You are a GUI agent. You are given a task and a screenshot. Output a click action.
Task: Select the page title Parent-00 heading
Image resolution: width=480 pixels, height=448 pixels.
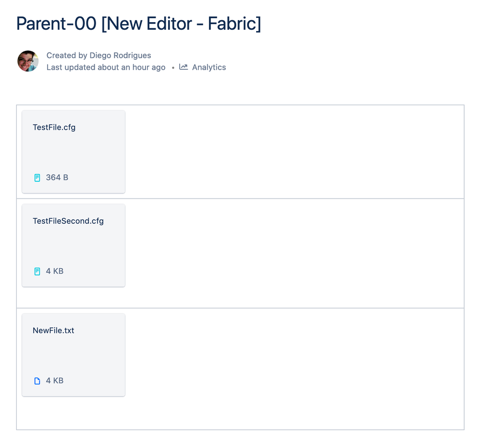click(138, 23)
